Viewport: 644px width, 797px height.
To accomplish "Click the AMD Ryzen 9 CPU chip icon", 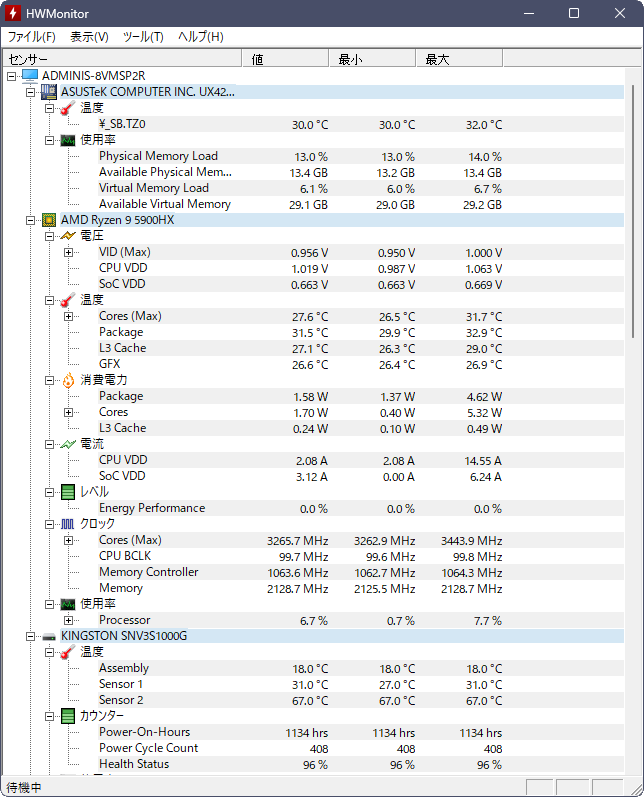I will pyautogui.click(x=49, y=220).
